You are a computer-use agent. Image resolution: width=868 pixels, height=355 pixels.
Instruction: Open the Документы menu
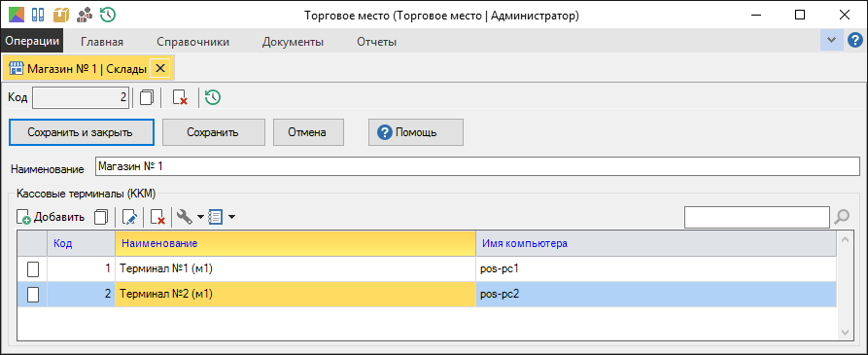[293, 42]
